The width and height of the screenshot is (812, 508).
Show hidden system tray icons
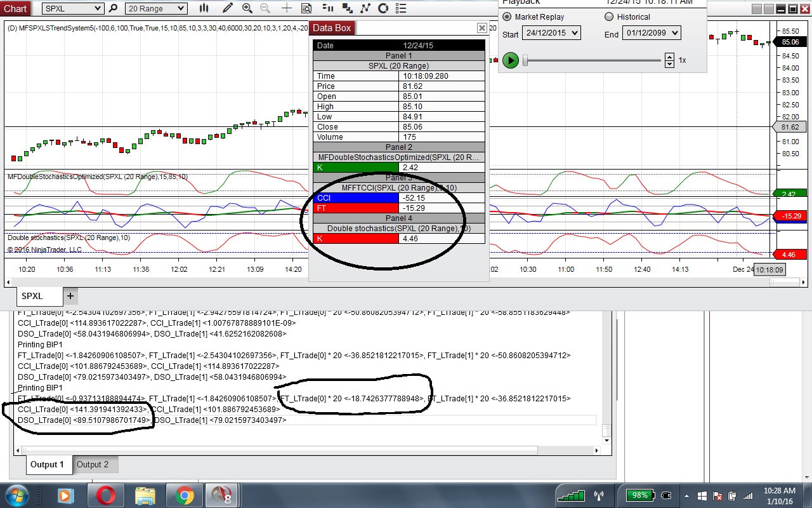pyautogui.click(x=686, y=495)
